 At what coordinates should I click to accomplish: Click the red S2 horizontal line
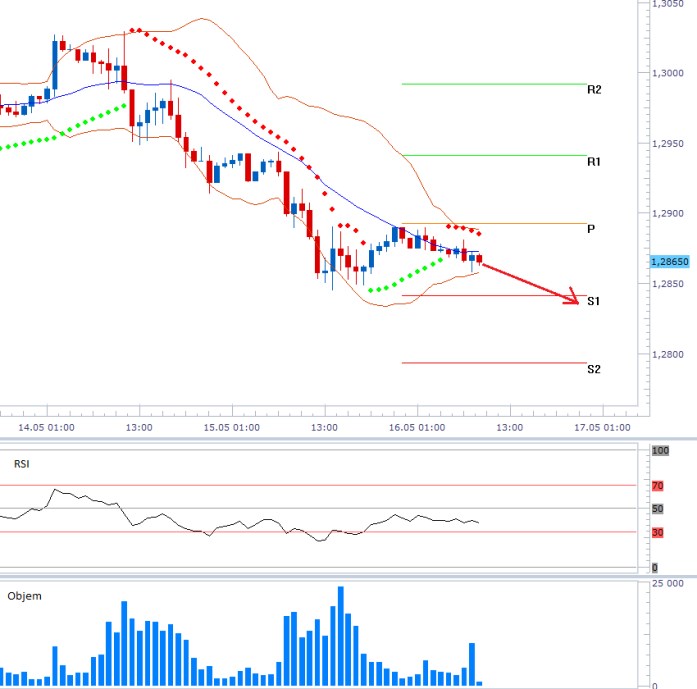pos(494,363)
